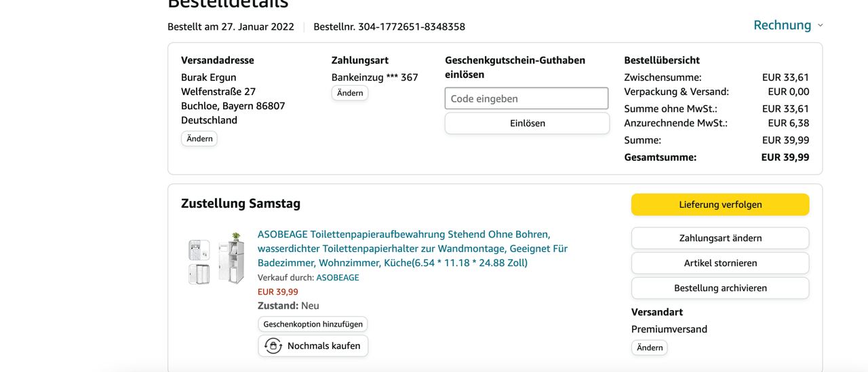Click the buy-again cart icon
The height and width of the screenshot is (372, 868).
tap(273, 346)
